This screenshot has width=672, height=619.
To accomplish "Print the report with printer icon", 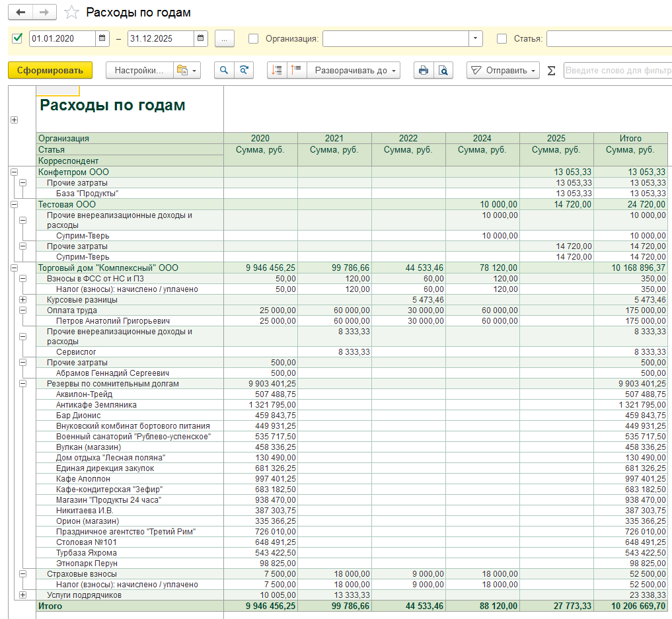I will click(x=423, y=71).
